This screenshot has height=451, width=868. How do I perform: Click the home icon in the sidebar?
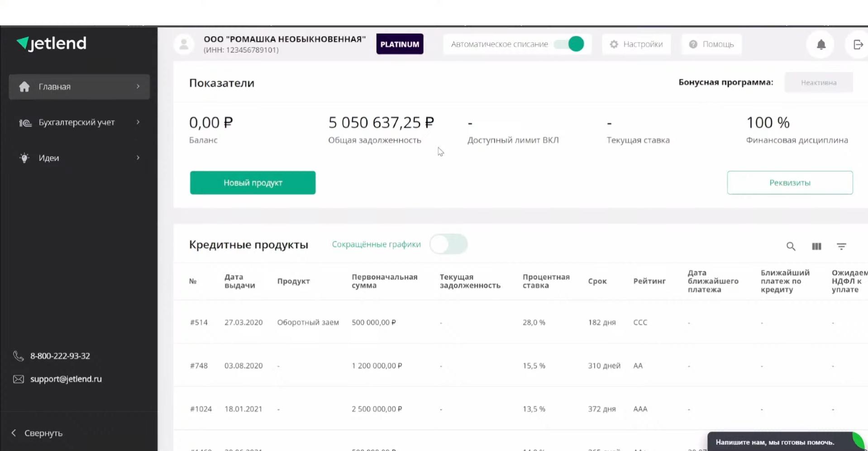tap(24, 86)
